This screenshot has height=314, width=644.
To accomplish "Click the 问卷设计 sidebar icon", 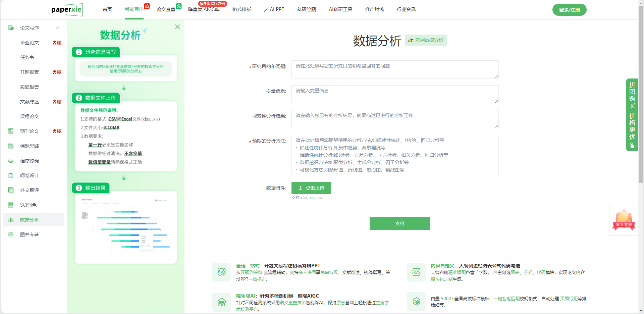I will 11,175.
